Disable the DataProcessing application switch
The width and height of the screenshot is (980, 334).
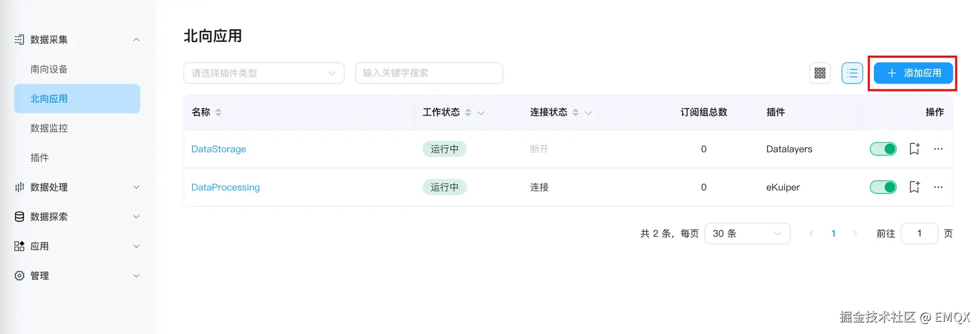coord(883,187)
